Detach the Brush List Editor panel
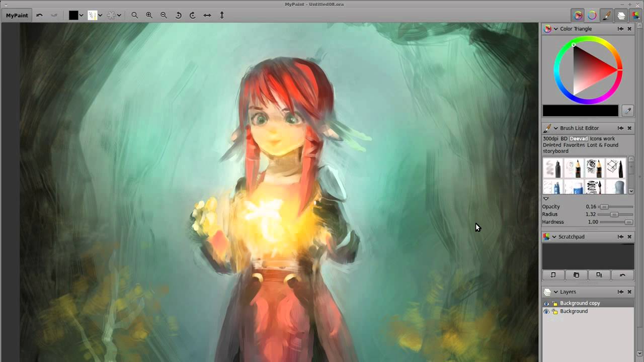Image resolution: width=644 pixels, height=362 pixels. pos(620,128)
